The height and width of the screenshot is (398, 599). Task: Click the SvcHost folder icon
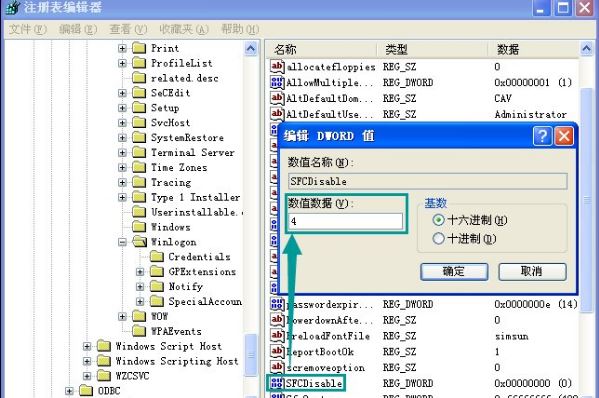tap(139, 123)
